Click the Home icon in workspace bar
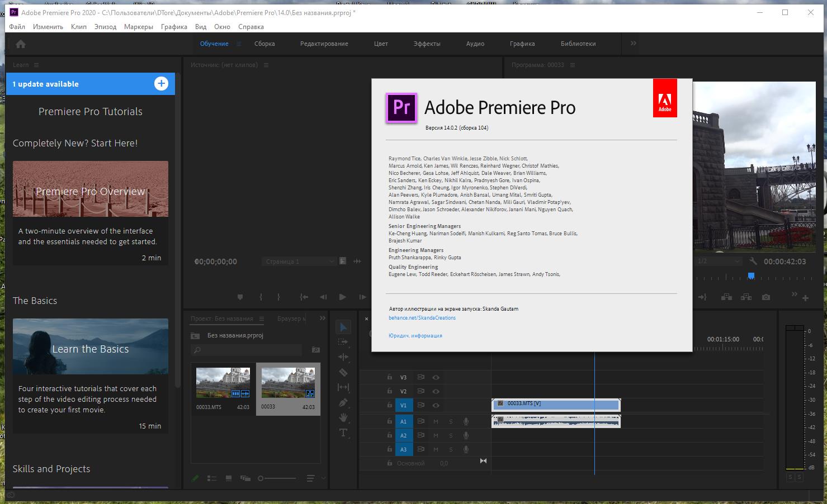The height and width of the screenshot is (504, 827). click(21, 44)
